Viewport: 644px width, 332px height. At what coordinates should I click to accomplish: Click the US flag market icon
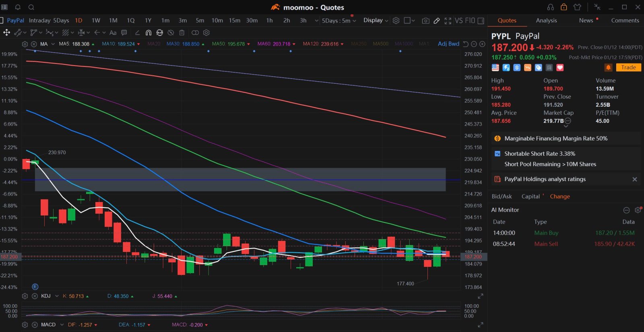(x=495, y=68)
